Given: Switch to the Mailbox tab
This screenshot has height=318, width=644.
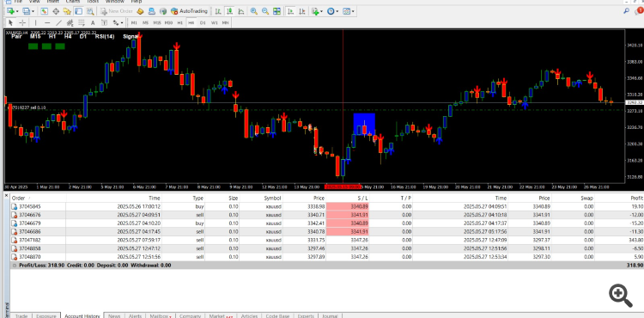Looking at the screenshot, I should point(161,315).
